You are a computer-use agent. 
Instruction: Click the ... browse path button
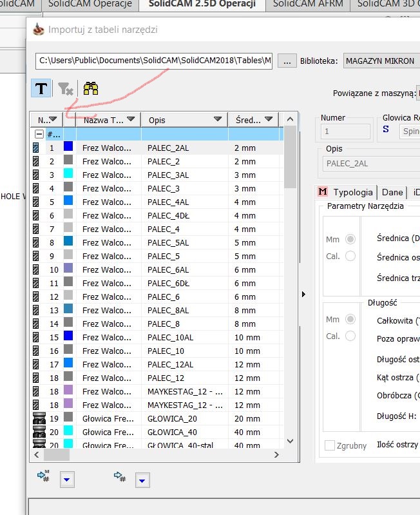(287, 61)
